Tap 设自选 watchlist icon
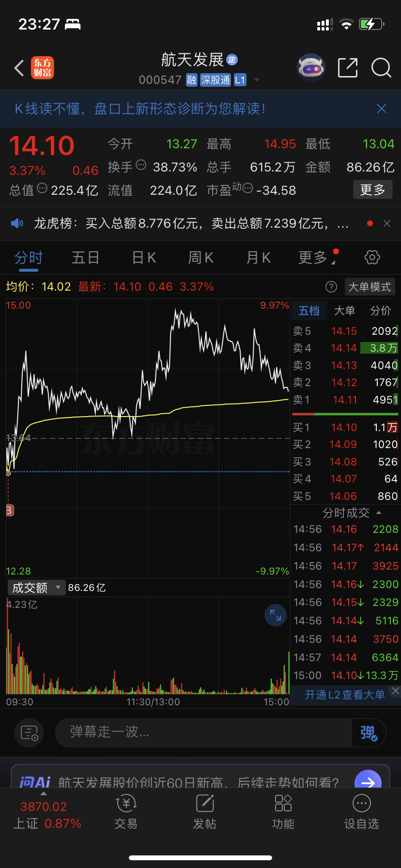The image size is (401, 868). (361, 812)
